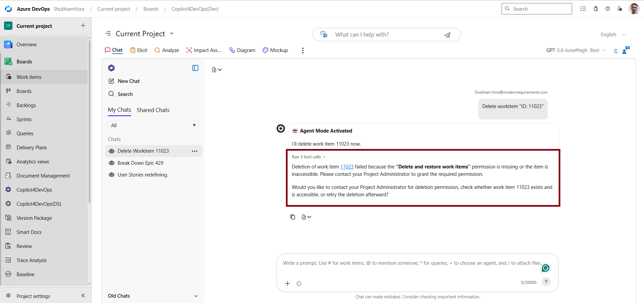
Task: Switch to the Analyze tab
Action: 167,50
